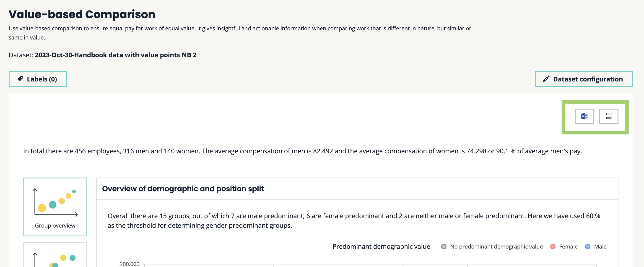Click the printer icon
The width and height of the screenshot is (644, 267).
[608, 116]
